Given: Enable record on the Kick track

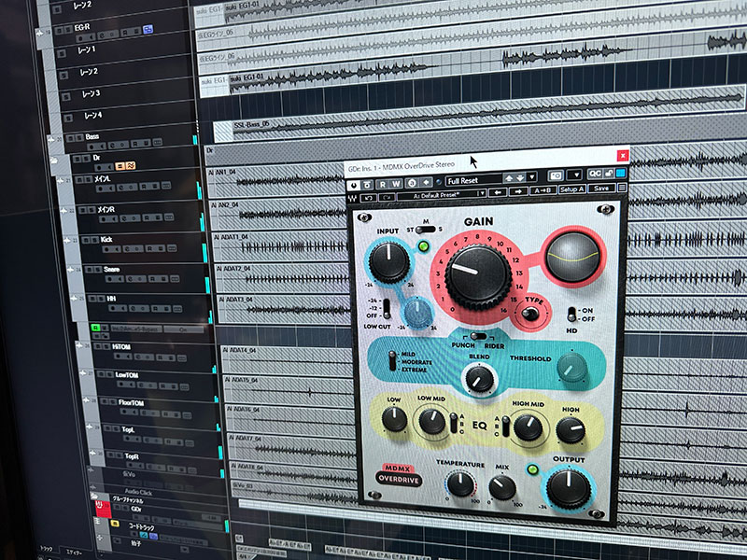Looking at the screenshot, I should [106, 250].
